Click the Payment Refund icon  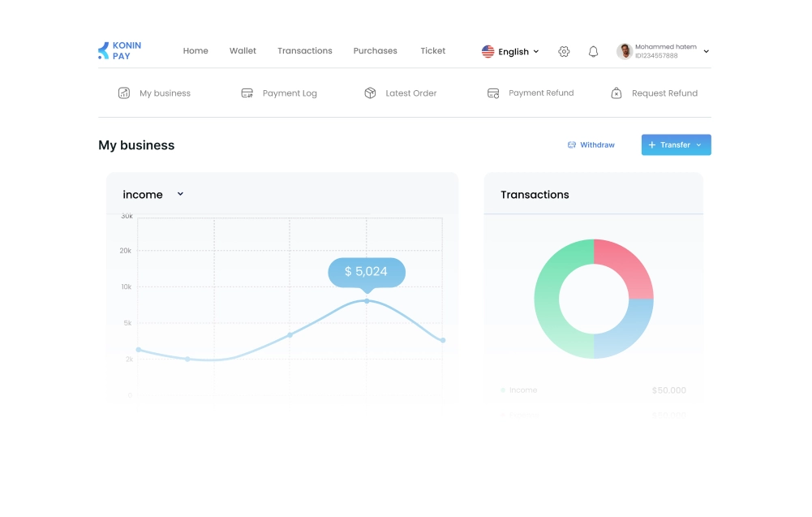[x=493, y=93]
